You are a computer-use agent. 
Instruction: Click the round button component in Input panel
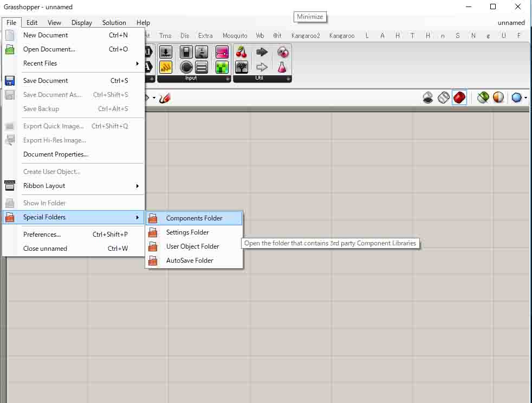point(186,67)
